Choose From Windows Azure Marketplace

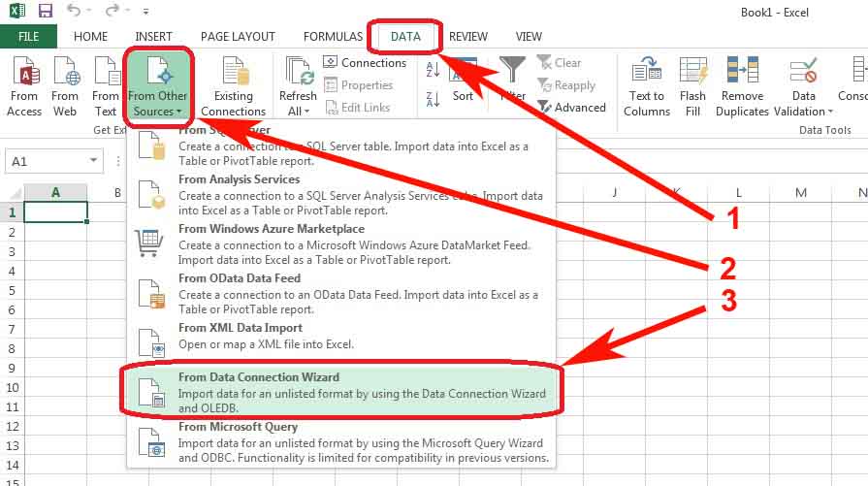pos(341,244)
